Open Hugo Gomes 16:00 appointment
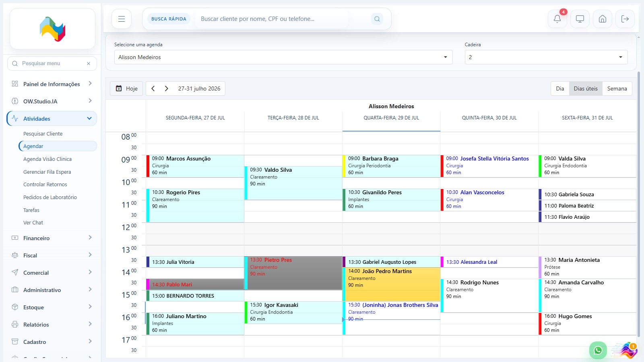 coord(587,324)
